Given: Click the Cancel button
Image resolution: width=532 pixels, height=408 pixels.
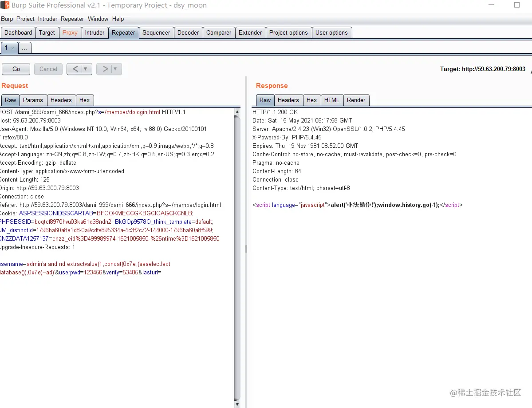Looking at the screenshot, I should pos(48,69).
